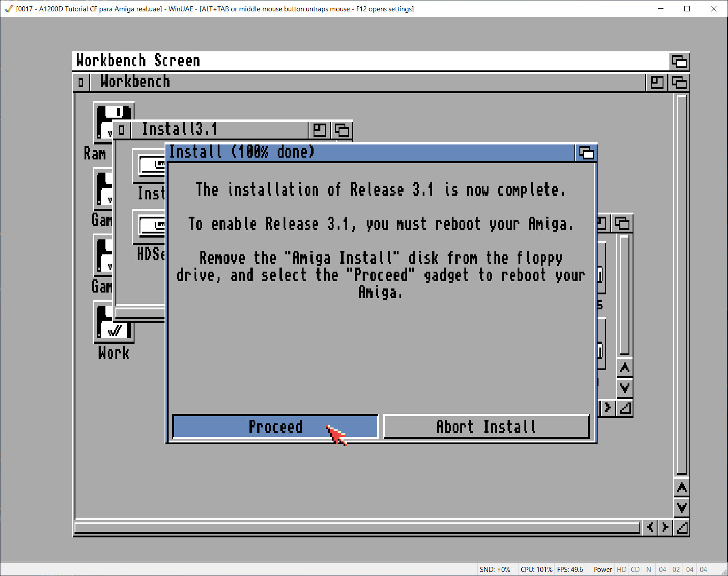Click the SND: +0% status entry
The height and width of the screenshot is (576, 728).
pos(495,570)
